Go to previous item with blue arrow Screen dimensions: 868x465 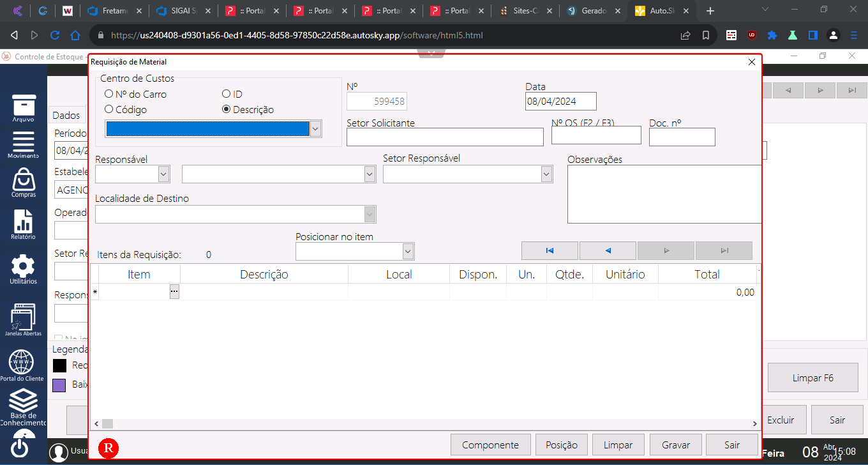point(608,250)
